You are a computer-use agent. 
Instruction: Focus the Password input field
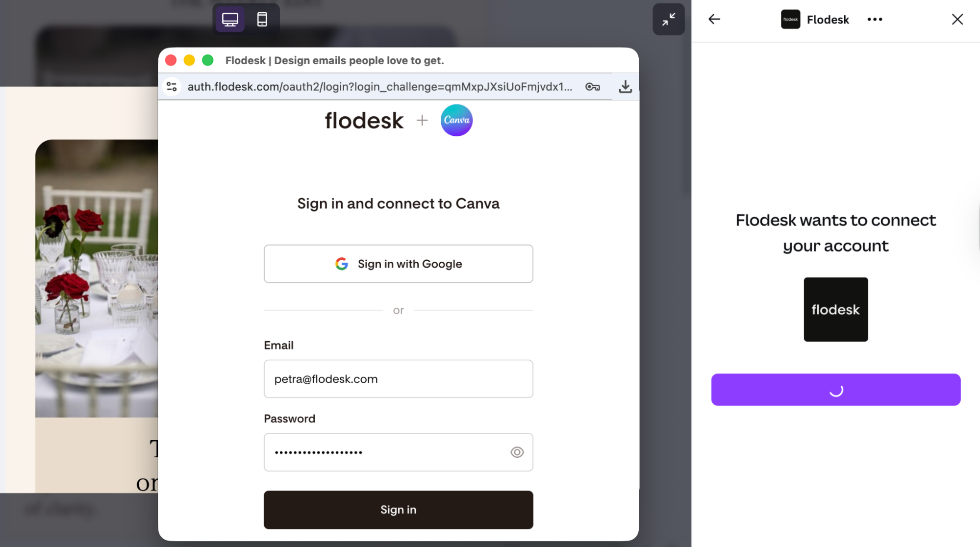click(x=387, y=452)
